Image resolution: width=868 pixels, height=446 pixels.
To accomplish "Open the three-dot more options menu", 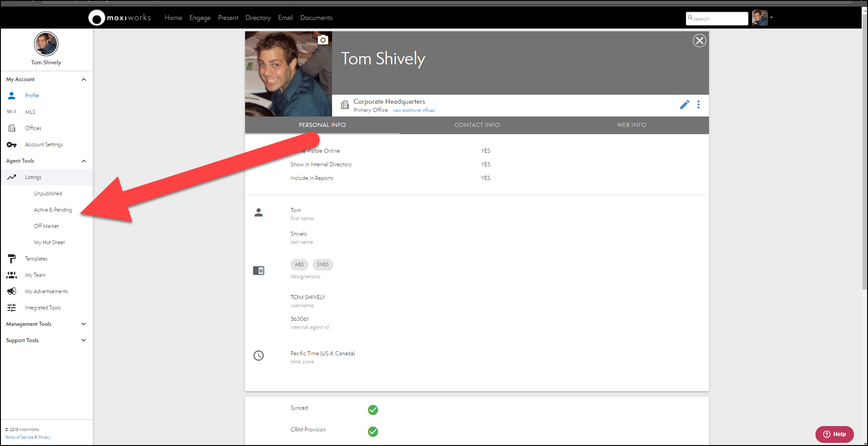I will [x=698, y=105].
